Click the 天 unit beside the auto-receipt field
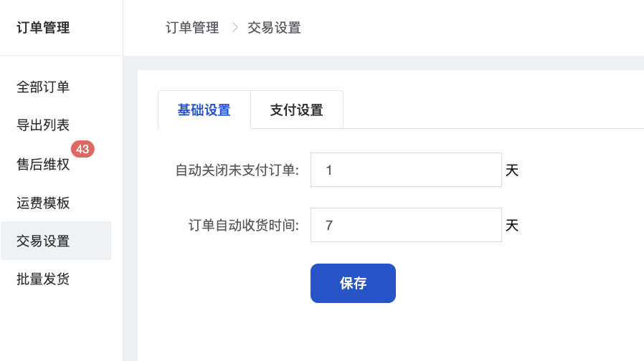 (512, 226)
